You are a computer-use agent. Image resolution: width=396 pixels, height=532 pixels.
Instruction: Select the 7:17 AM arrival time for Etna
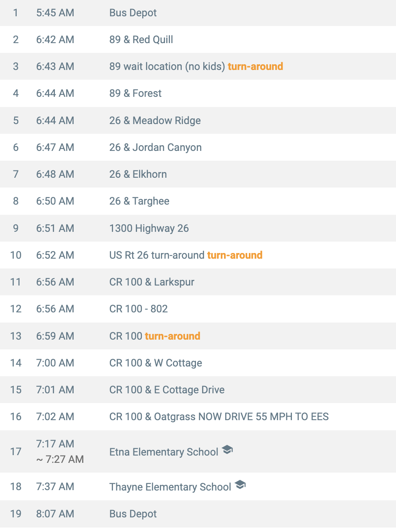pyautogui.click(x=55, y=444)
